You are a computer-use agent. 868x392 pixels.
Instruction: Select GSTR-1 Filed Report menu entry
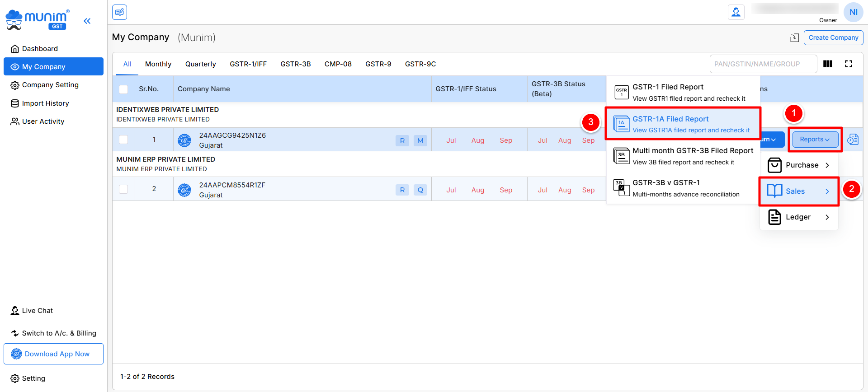point(683,92)
